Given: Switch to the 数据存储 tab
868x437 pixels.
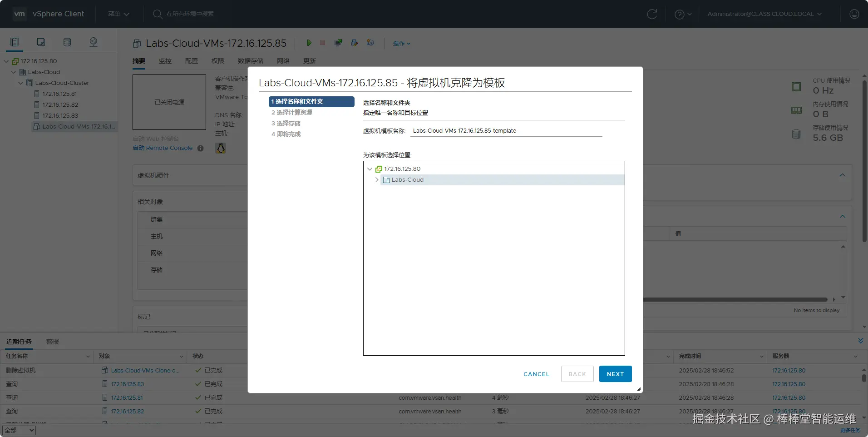Looking at the screenshot, I should tap(251, 61).
